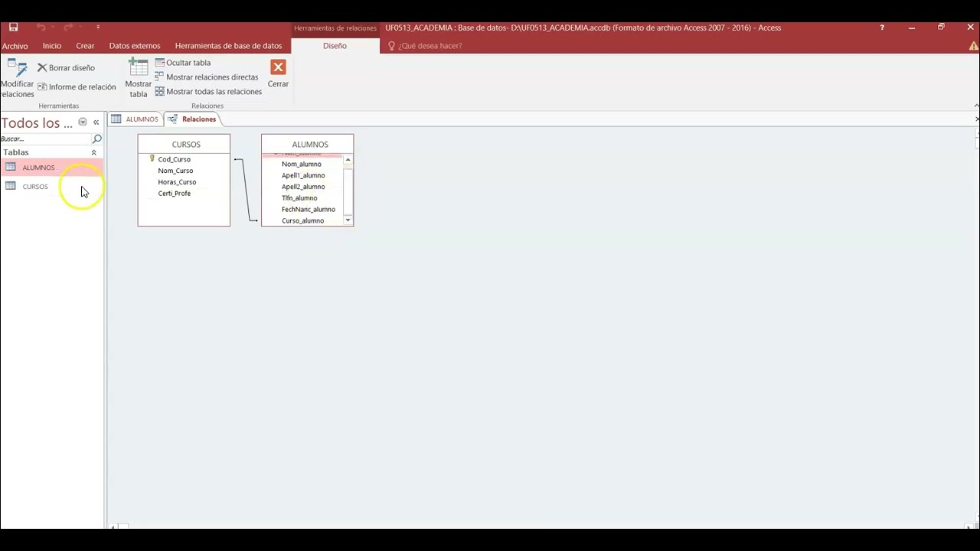Switch to the ALUMNOS document tab
The width and height of the screenshot is (980, 551).
pos(135,119)
